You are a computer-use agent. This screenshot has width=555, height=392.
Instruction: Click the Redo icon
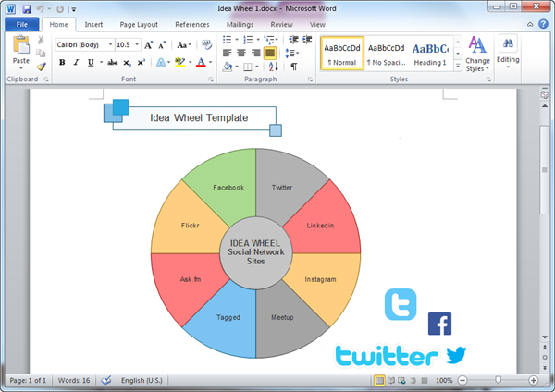click(x=60, y=9)
